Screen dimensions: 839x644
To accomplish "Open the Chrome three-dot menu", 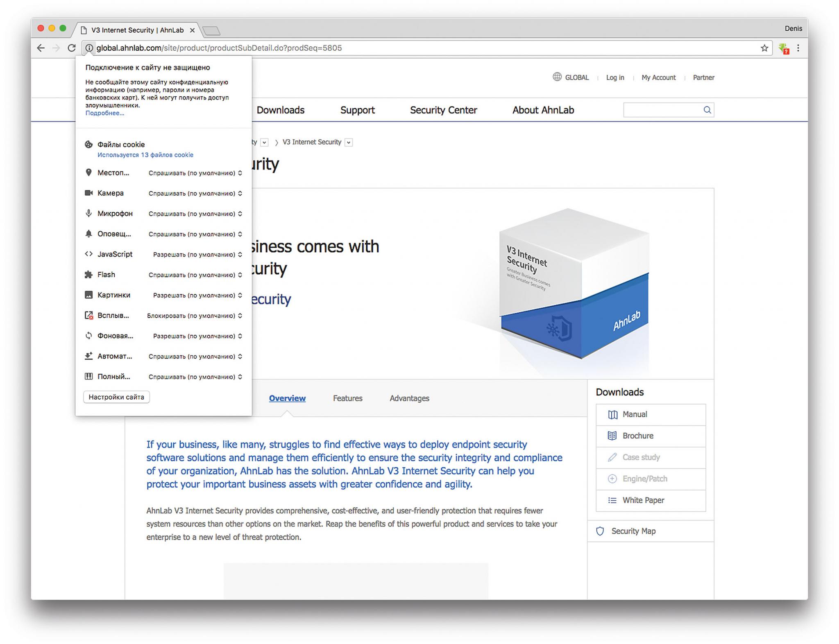I will coord(798,48).
